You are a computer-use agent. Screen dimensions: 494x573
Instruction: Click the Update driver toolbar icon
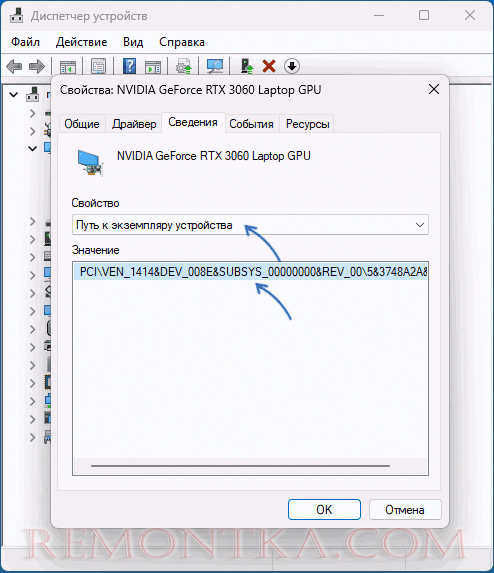click(247, 67)
